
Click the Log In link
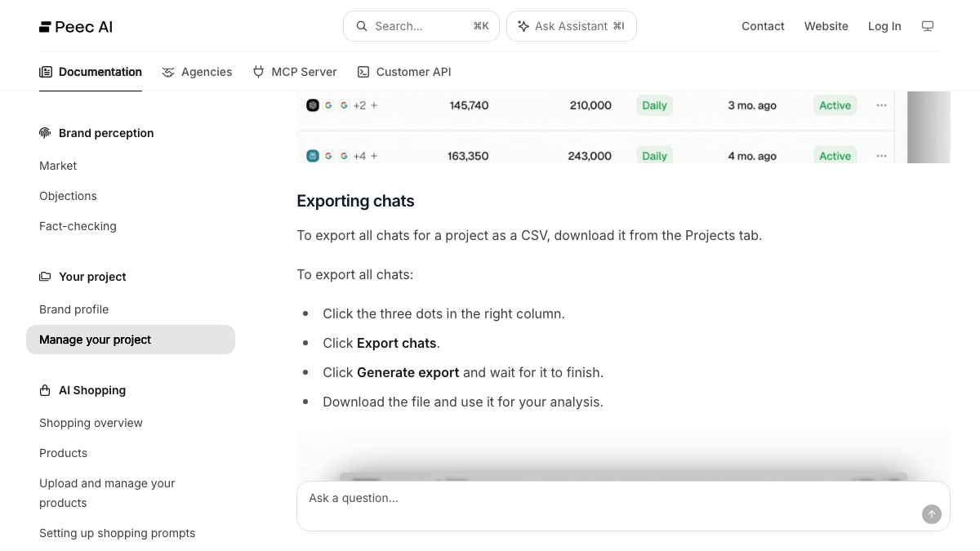(884, 26)
